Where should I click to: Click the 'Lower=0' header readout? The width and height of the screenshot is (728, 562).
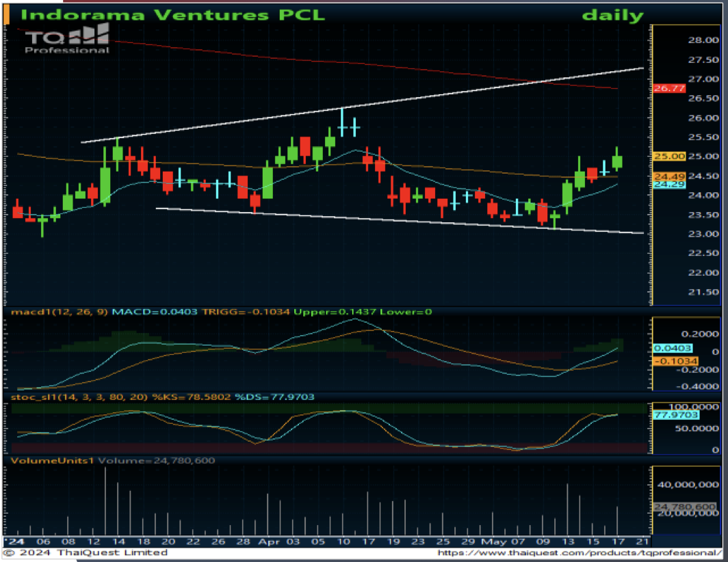(x=406, y=312)
